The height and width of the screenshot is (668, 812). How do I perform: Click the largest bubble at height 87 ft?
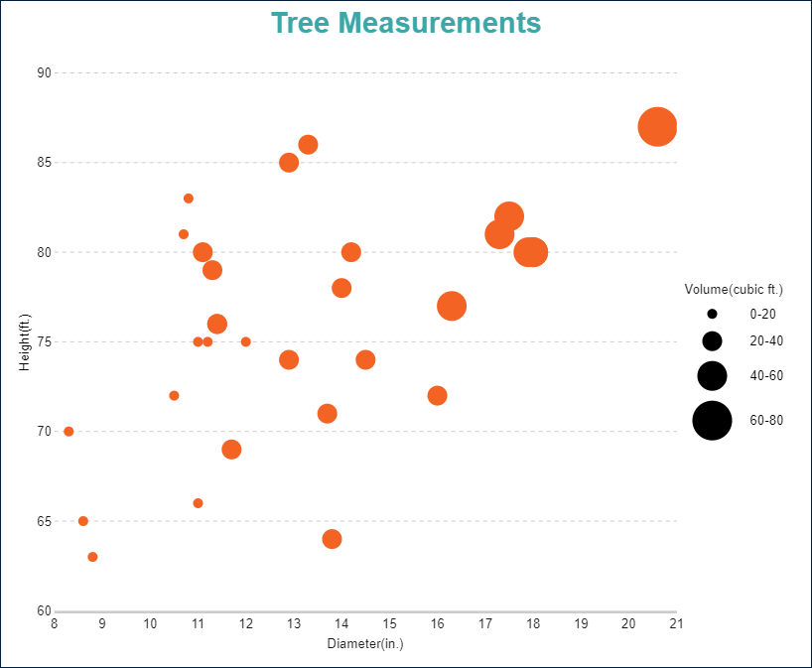coord(657,127)
